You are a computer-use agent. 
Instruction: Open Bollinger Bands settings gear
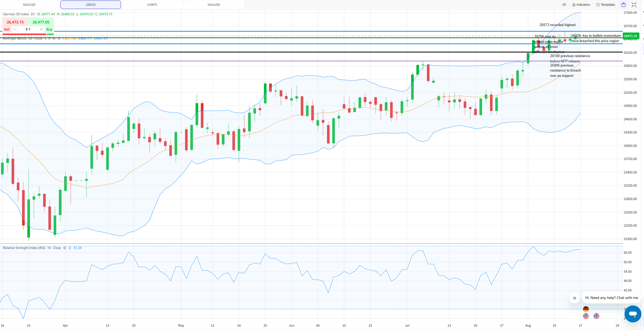[x=54, y=38]
